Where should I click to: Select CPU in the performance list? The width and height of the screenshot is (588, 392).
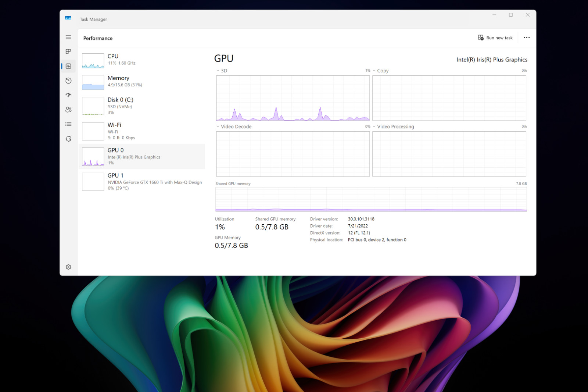pyautogui.click(x=142, y=60)
